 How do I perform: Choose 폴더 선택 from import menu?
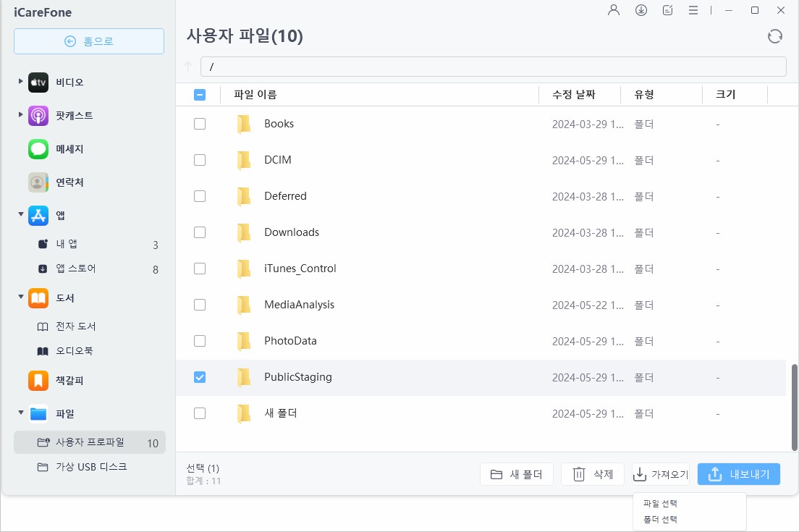pyautogui.click(x=659, y=518)
